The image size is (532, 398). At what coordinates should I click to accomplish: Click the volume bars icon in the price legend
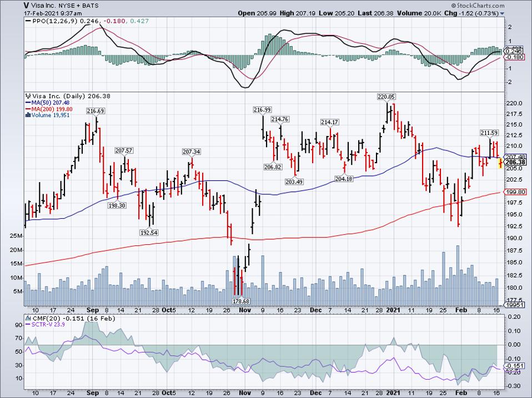pyautogui.click(x=28, y=115)
